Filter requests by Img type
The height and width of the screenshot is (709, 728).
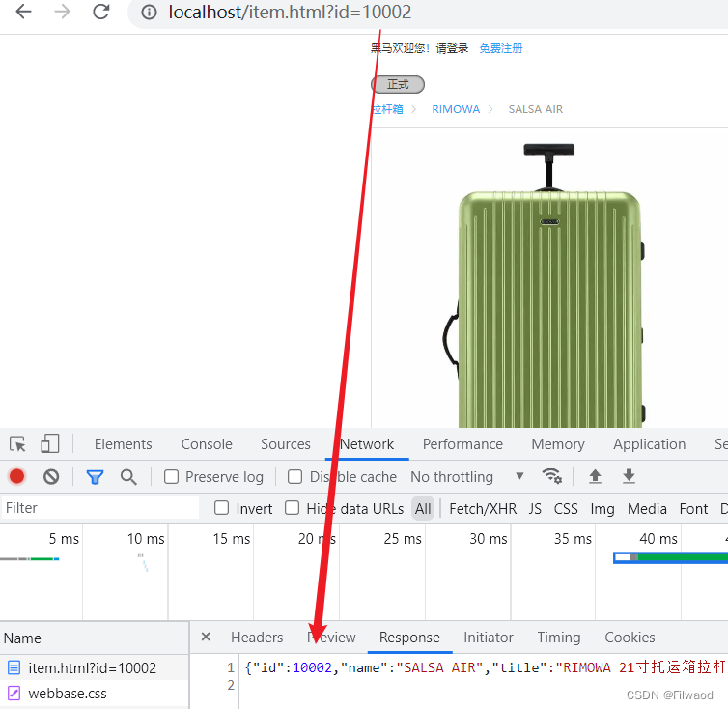tap(602, 509)
